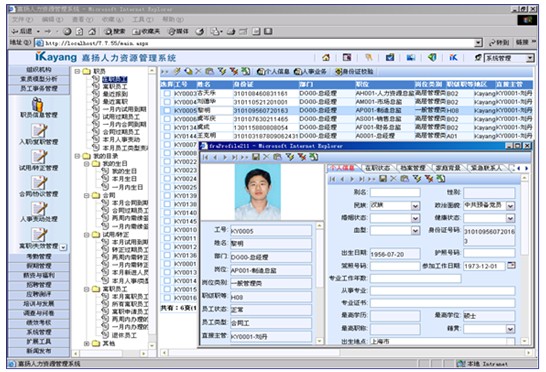Click the home icon in the Kayang header
Image resolution: width=546 pixels, height=372 pixels.
point(326,57)
